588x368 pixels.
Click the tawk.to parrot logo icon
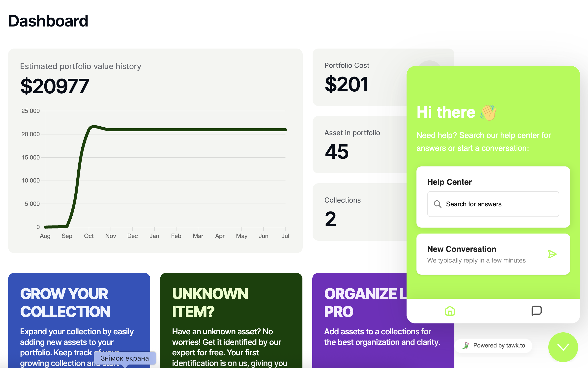click(466, 345)
